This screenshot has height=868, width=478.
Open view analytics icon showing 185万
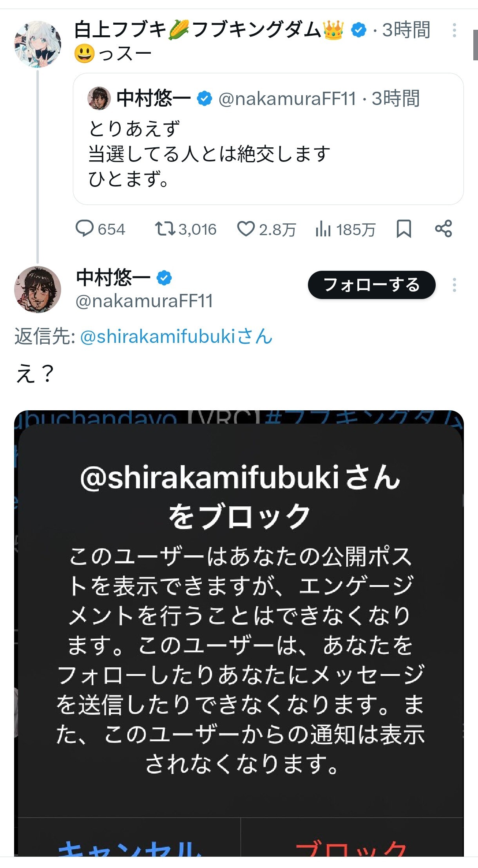click(x=323, y=229)
